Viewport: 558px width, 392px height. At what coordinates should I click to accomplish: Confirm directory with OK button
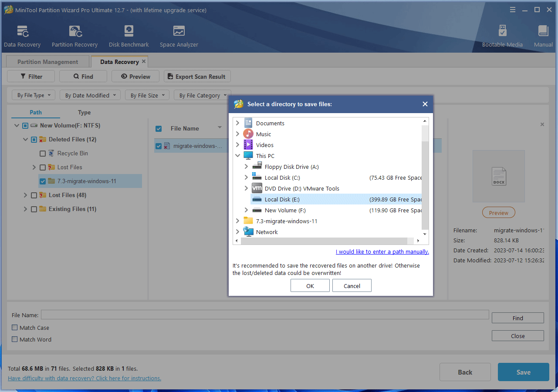(310, 286)
